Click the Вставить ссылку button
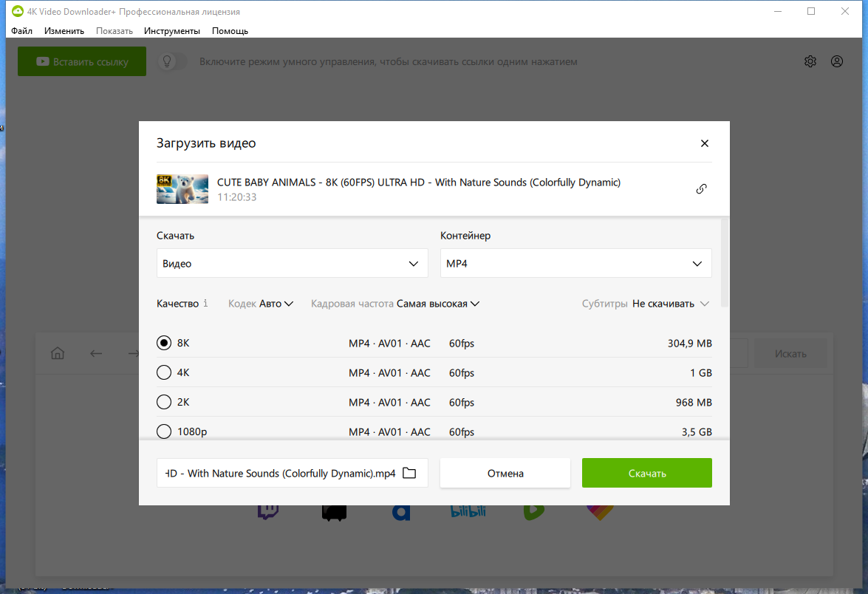The height and width of the screenshot is (594, 868). point(82,61)
